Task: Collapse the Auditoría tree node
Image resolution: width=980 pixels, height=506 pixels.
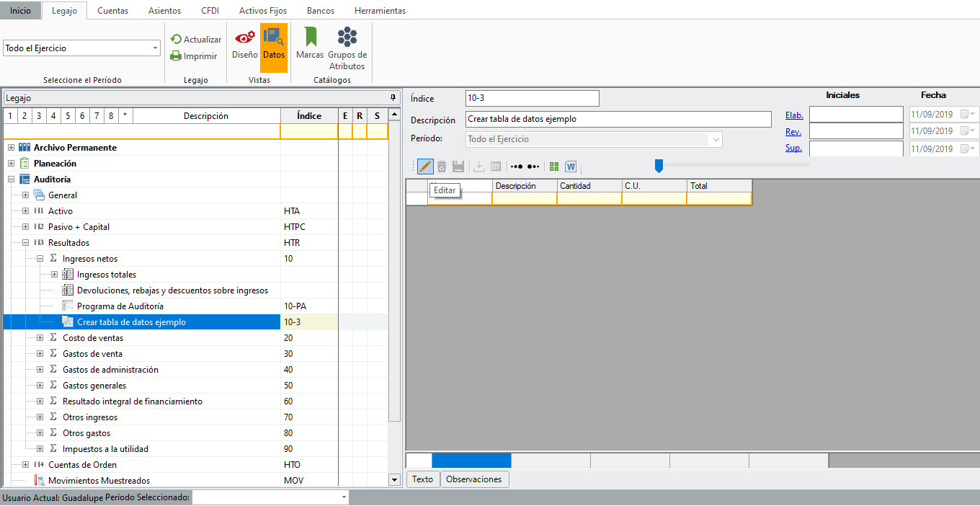Action: [x=11, y=179]
